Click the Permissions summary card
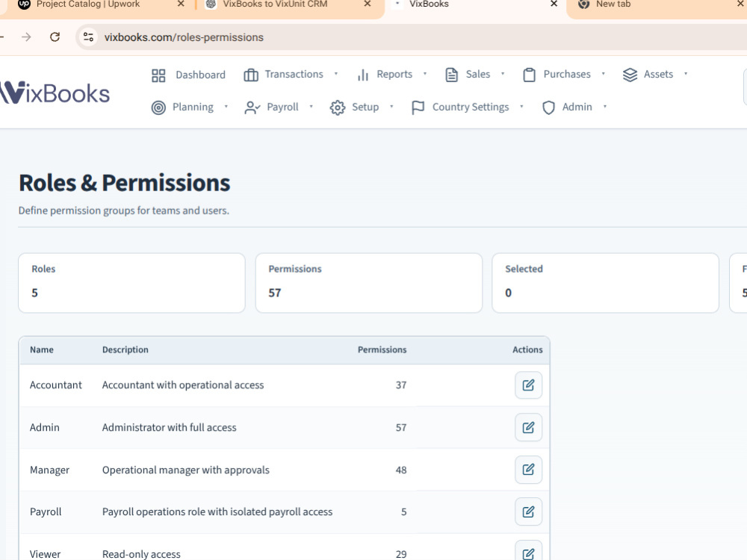This screenshot has width=747, height=560. (369, 283)
